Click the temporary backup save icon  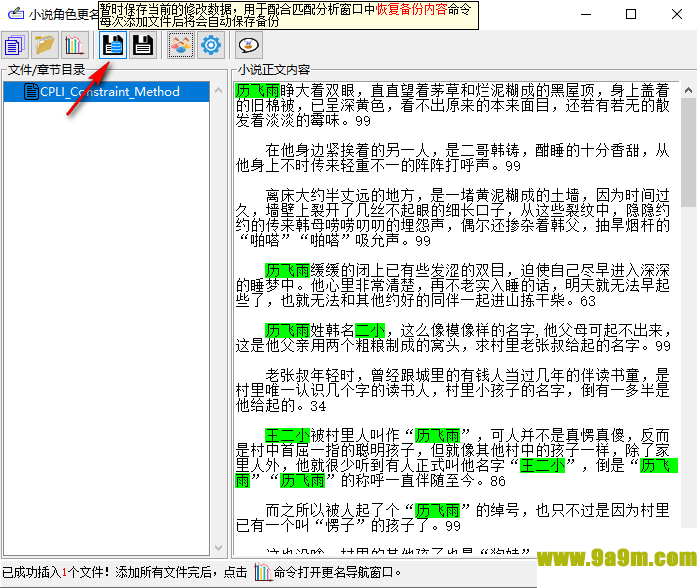(x=113, y=45)
